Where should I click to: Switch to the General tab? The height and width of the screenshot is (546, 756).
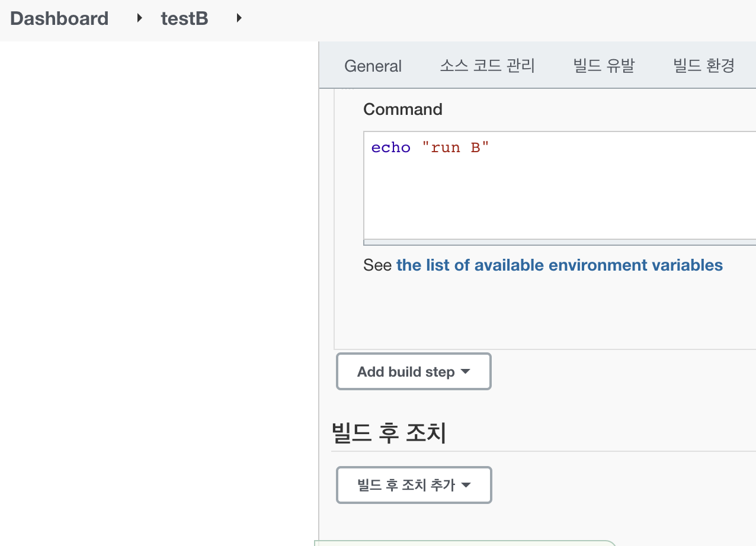pos(373,66)
